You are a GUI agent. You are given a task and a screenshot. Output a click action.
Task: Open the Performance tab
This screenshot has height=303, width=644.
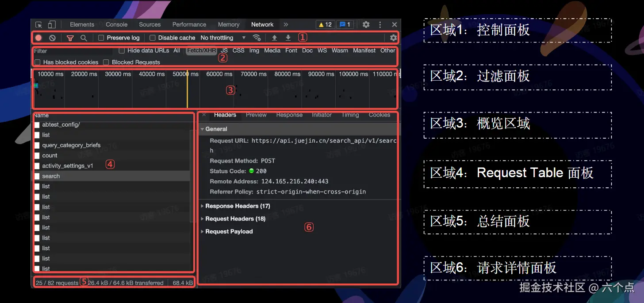click(x=189, y=25)
